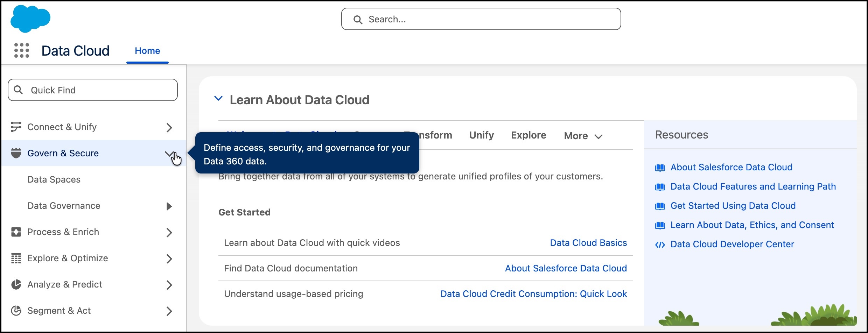868x333 pixels.
Task: Open About Salesforce Data Cloud resource link
Action: (x=731, y=167)
